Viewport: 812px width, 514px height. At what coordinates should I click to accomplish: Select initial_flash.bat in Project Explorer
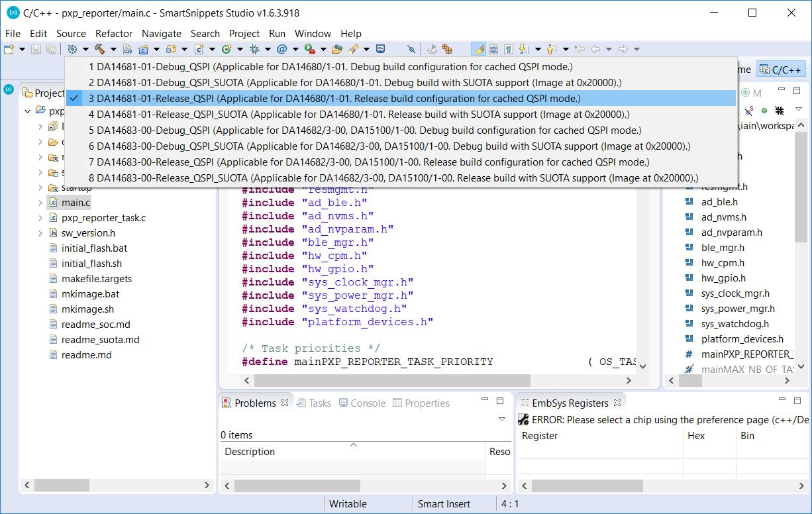tap(89, 248)
